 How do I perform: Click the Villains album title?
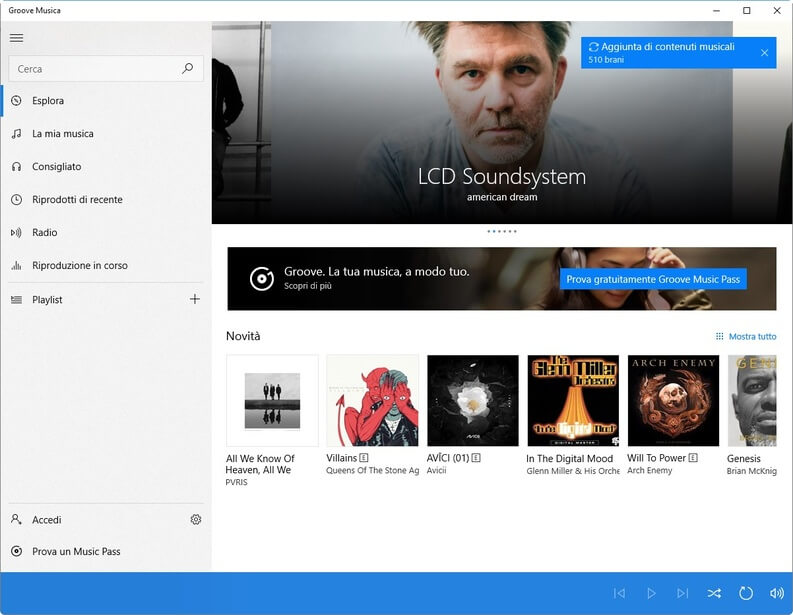point(341,458)
